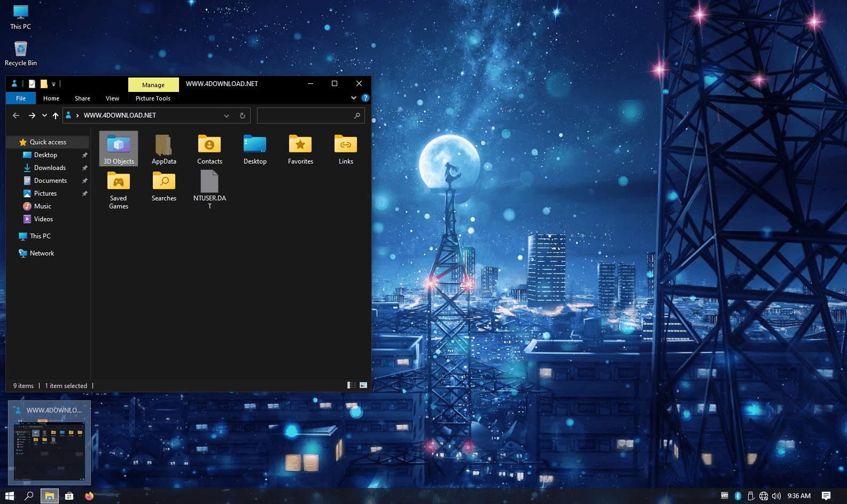Click the clock showing 9:36 AM
The image size is (847, 504).
coord(799,496)
